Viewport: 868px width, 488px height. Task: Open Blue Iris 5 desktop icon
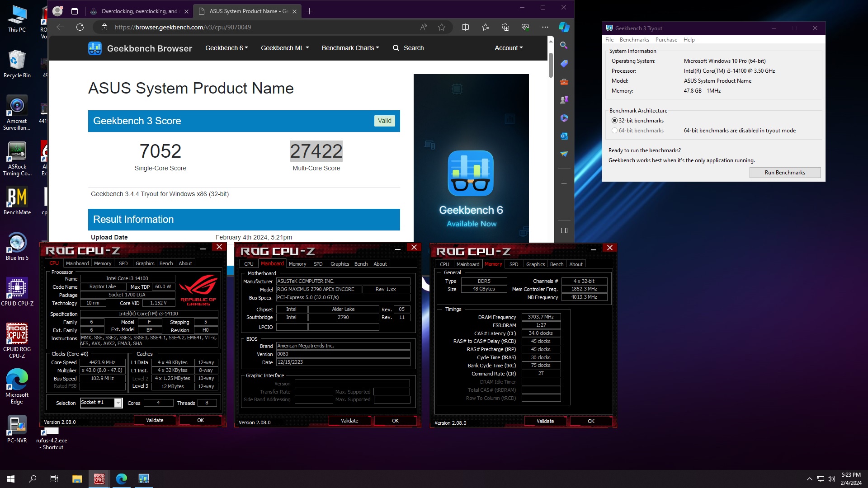[17, 246]
